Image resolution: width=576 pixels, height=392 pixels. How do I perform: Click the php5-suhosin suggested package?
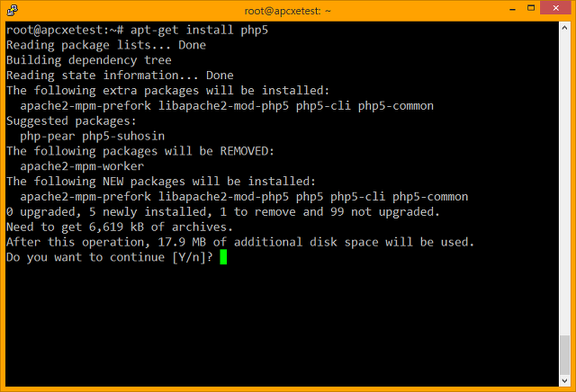coord(123,136)
